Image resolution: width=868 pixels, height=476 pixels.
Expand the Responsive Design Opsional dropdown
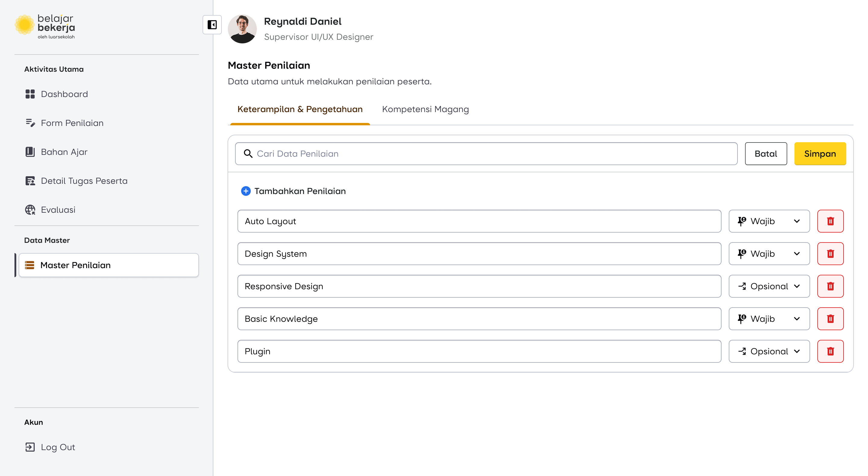click(769, 286)
